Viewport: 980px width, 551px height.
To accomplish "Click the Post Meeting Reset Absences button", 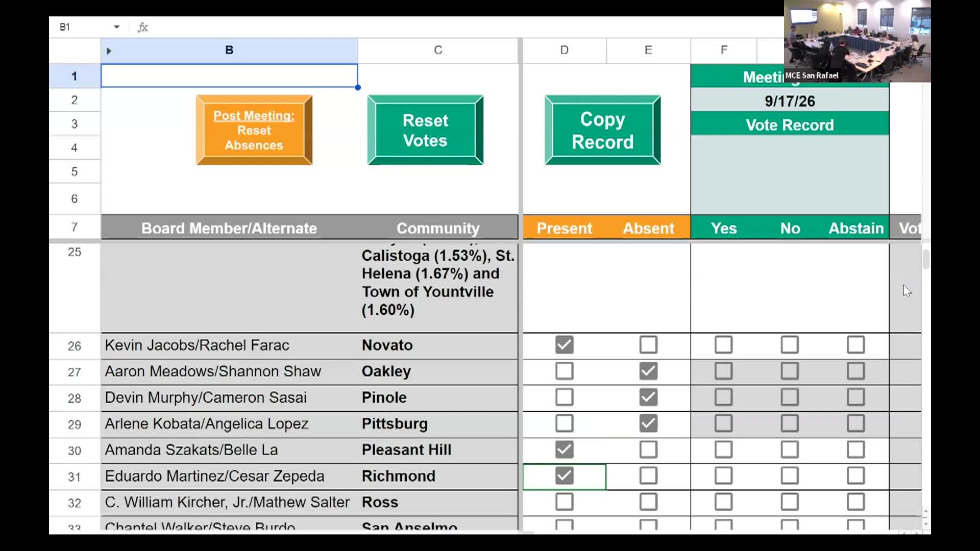I will (x=254, y=130).
